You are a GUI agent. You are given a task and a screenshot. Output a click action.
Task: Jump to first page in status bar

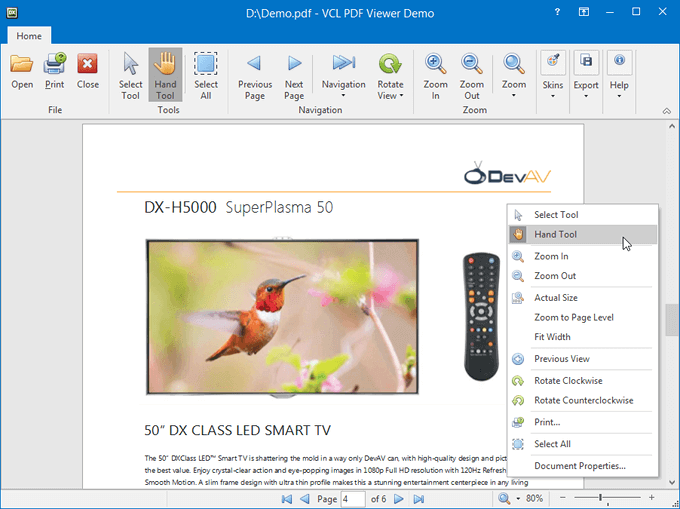[287, 499]
